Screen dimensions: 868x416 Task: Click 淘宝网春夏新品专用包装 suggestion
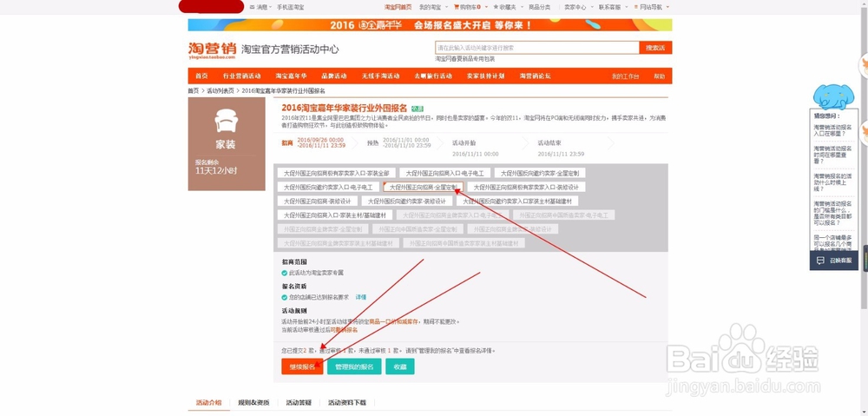click(x=464, y=59)
